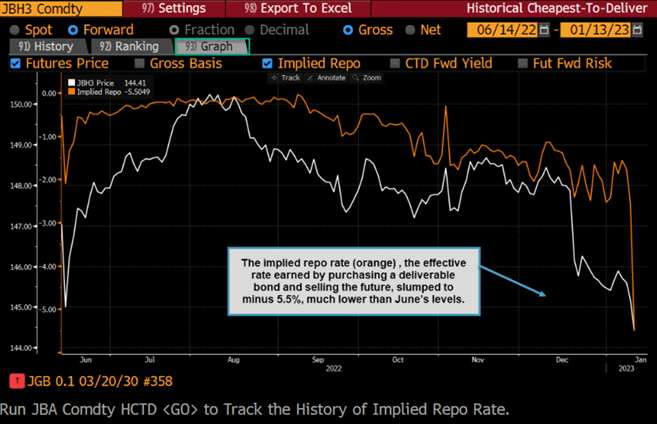The image size is (657, 424).
Task: Click the Track crosshair tool
Action: [285, 77]
